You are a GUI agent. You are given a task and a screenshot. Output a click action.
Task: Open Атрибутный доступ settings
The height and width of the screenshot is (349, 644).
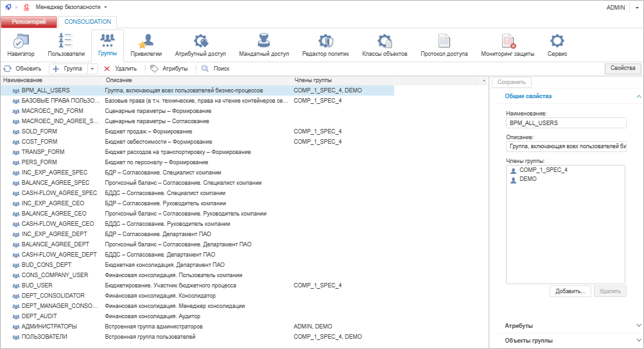coord(200,45)
